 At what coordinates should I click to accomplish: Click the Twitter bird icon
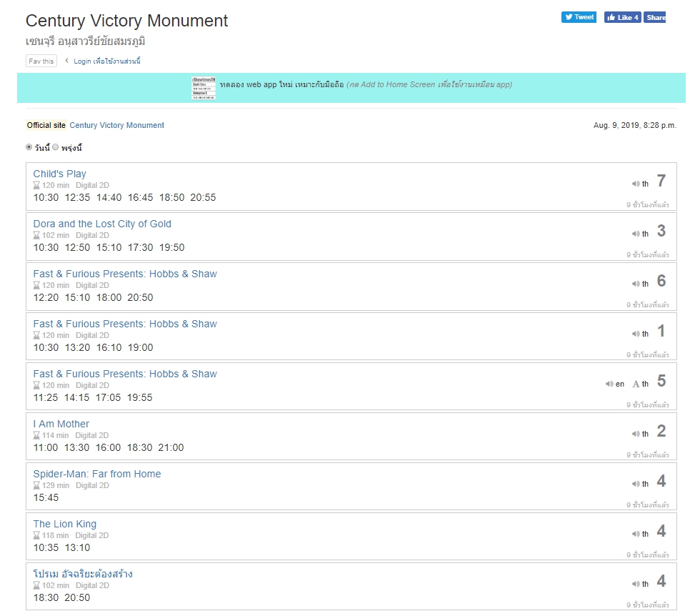pos(569,17)
